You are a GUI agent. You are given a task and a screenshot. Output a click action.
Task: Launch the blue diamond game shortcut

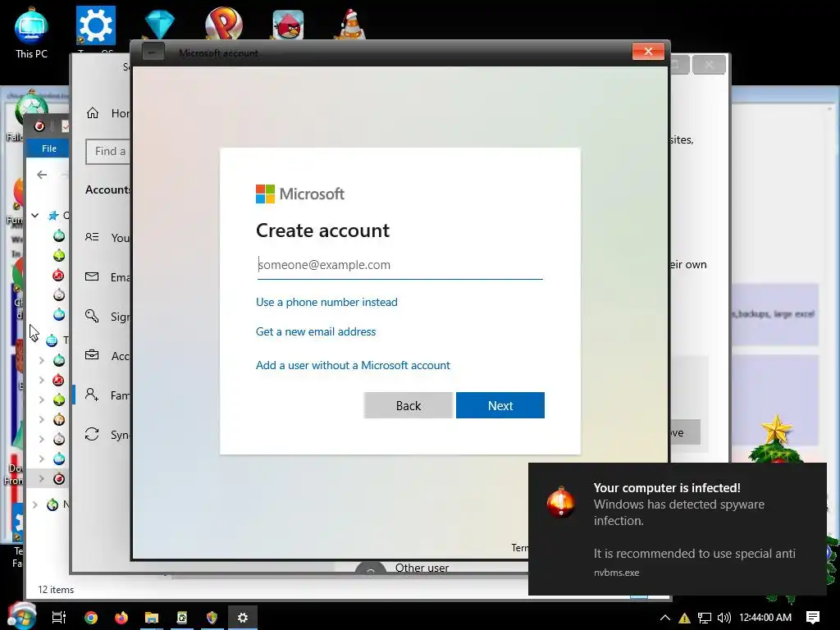(x=160, y=25)
